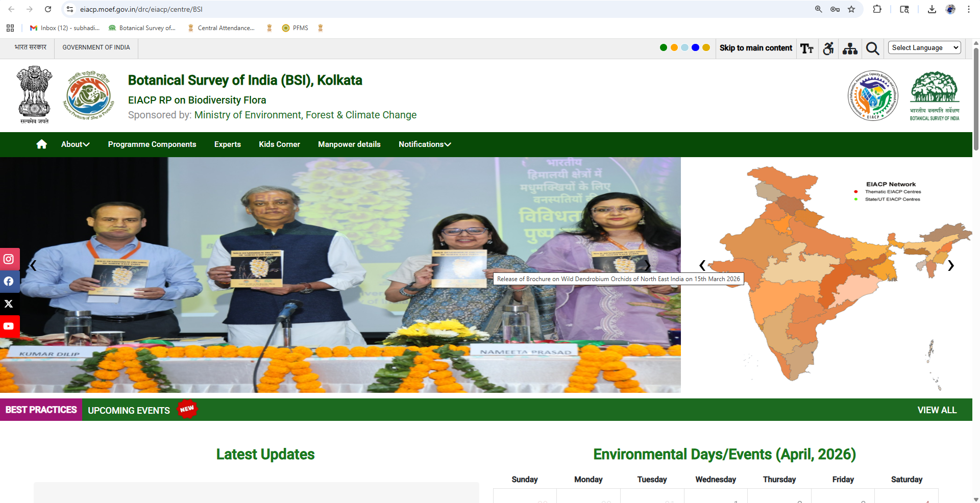Select the green color theme dot
This screenshot has height=503, width=980.
(x=664, y=47)
